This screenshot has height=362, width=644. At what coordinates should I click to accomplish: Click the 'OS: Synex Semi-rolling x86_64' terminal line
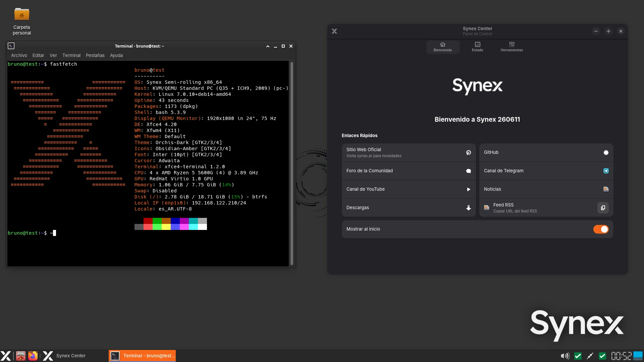click(x=178, y=82)
